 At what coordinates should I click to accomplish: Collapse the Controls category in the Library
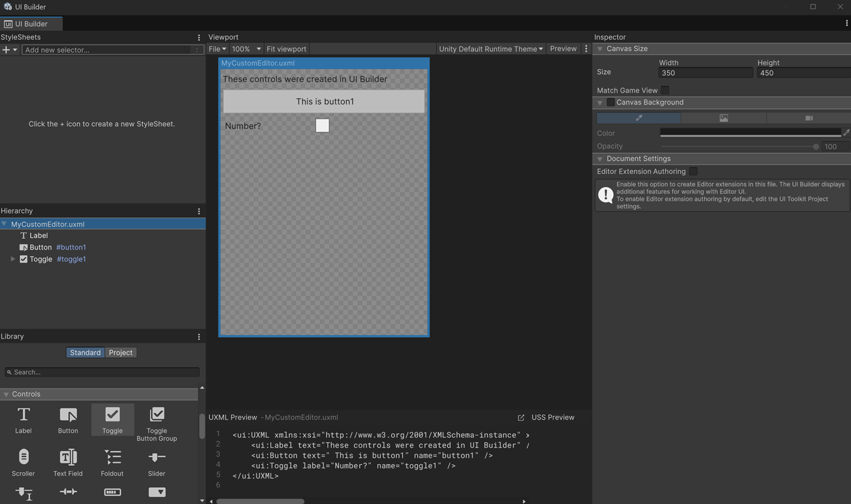point(6,394)
